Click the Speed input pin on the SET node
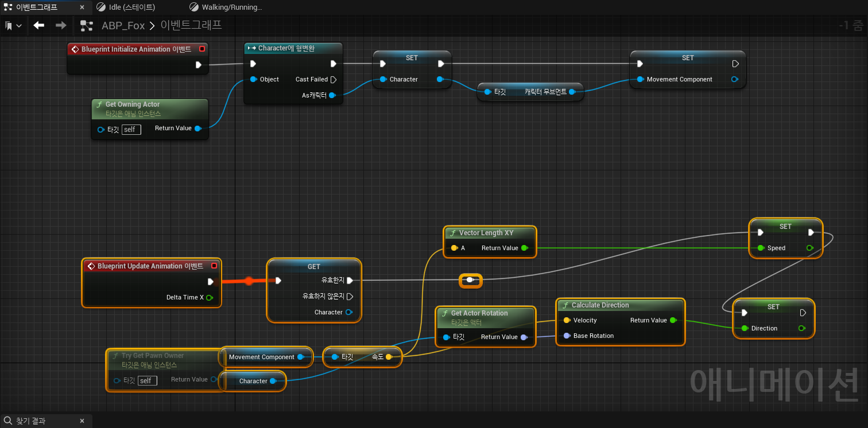Viewport: 868px width, 428px height. pyautogui.click(x=761, y=248)
